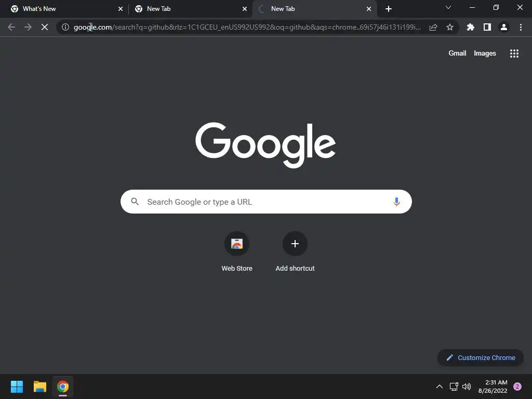Close the middle New Tab
Screen dimensions: 532x399
[x=245, y=9]
